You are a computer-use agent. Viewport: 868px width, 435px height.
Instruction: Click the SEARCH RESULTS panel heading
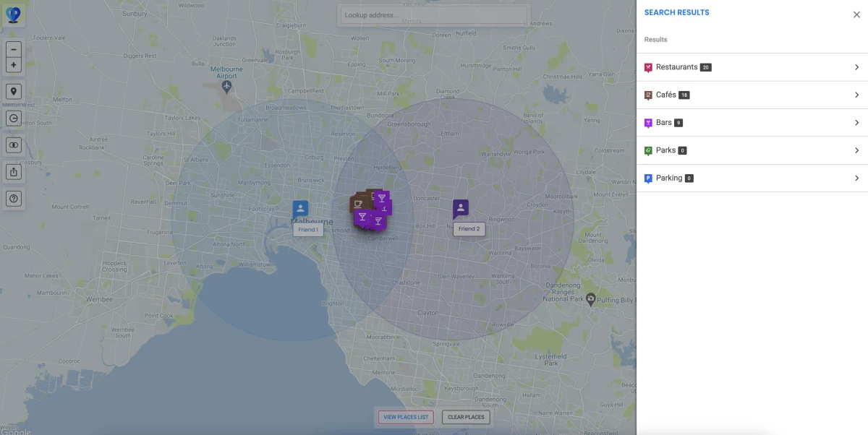pos(677,12)
